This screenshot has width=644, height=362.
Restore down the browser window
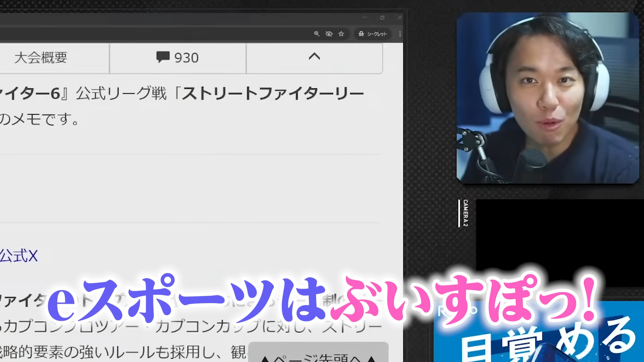pos(382,18)
